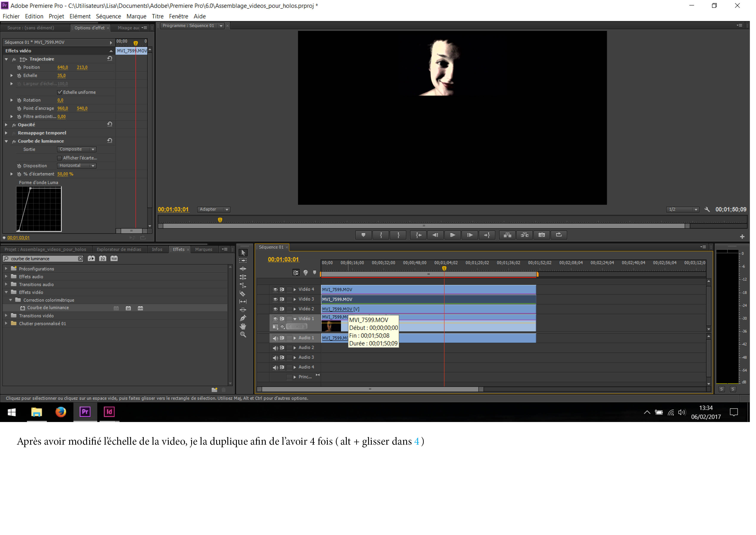
Task: Clear the effects search field
Action: click(x=80, y=259)
